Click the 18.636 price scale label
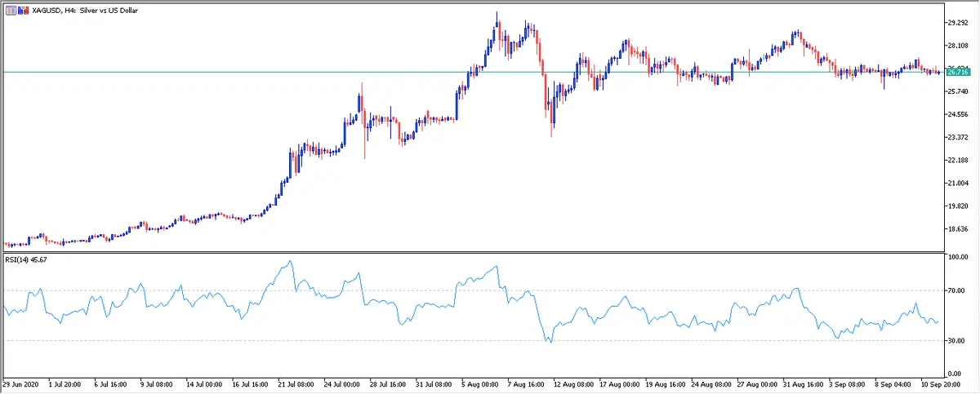Image resolution: width=980 pixels, height=394 pixels. (x=959, y=229)
